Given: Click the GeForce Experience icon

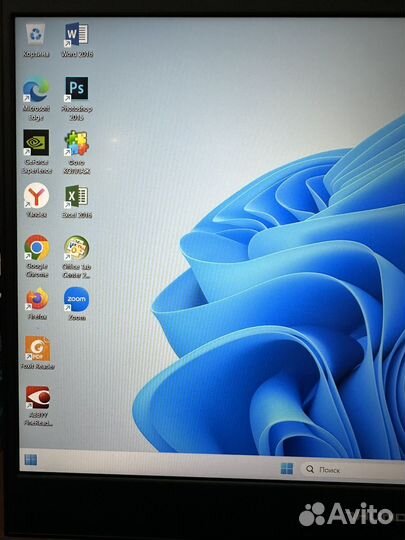Looking at the screenshot, I should pyautogui.click(x=37, y=152).
